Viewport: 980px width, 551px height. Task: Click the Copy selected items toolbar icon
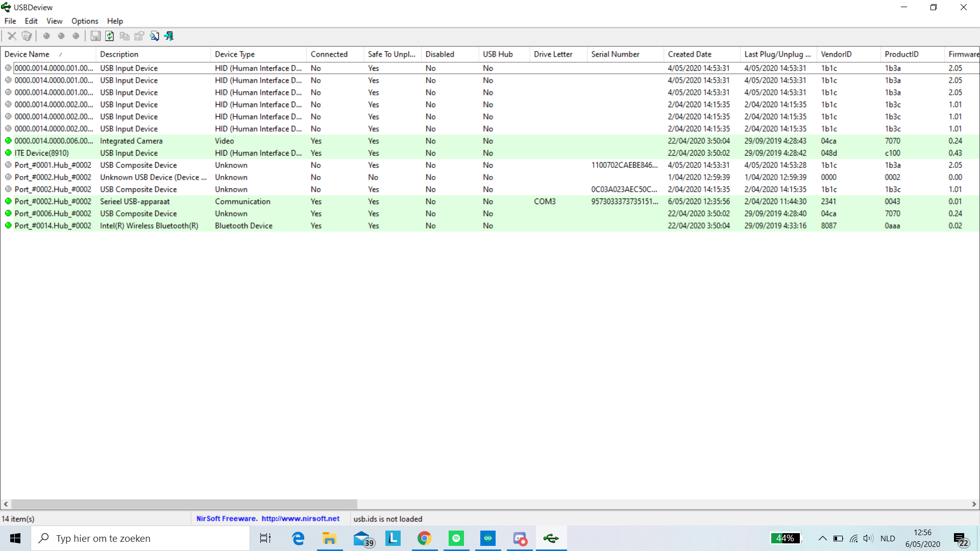pyautogui.click(x=125, y=36)
